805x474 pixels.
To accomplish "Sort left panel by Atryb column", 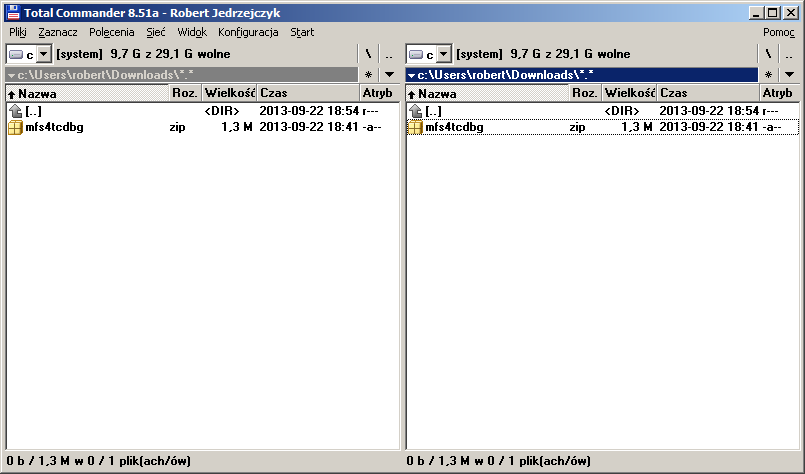I will 379,93.
